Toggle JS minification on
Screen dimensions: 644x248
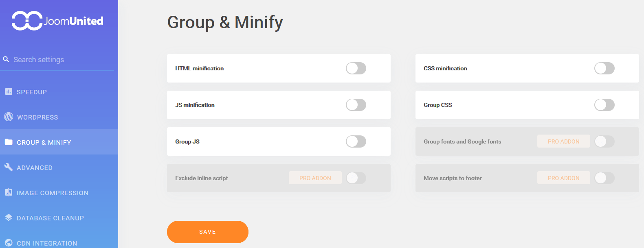(x=356, y=105)
